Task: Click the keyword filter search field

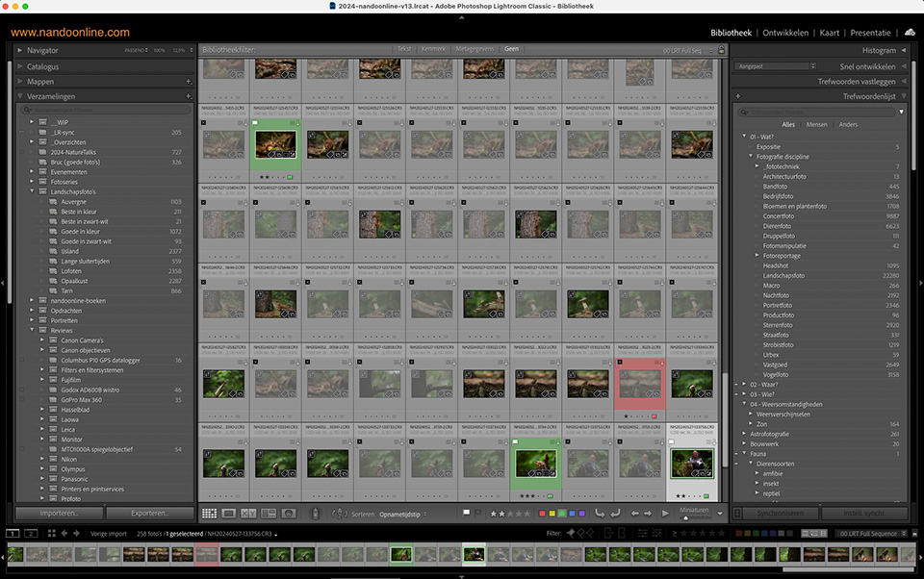Action: coord(817,112)
